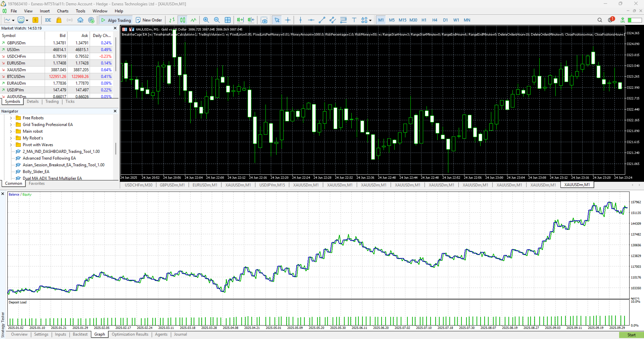Close the Navigator panel
This screenshot has width=644, height=339.
pos(115,111)
